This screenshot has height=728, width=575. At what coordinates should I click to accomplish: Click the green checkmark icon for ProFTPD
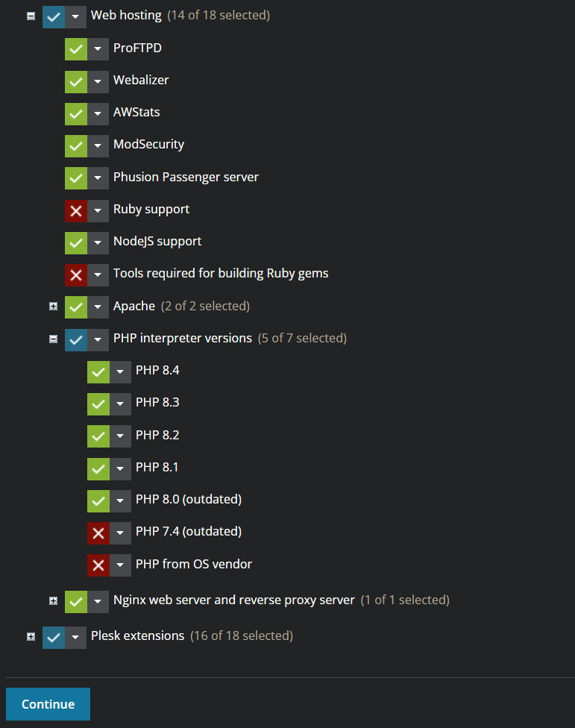coord(75,48)
